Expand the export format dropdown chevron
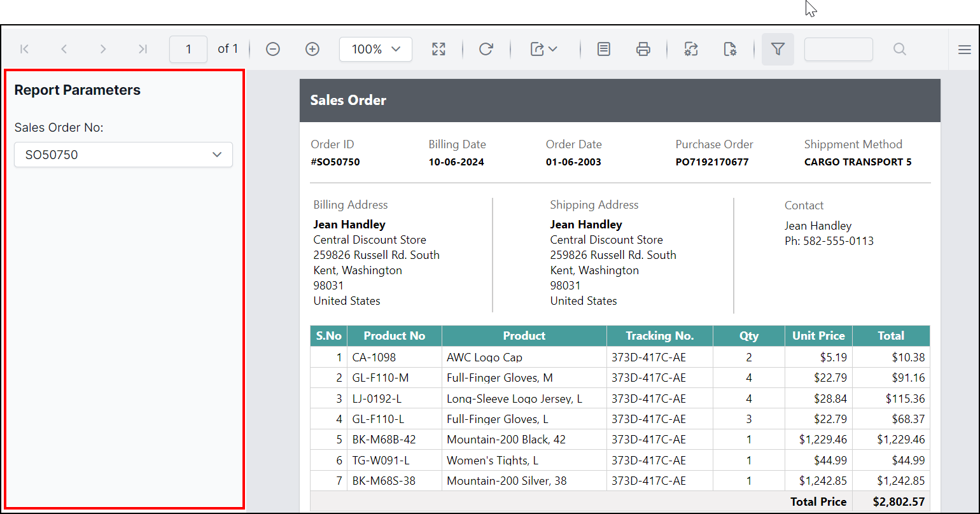Viewport: 980px width, 514px height. (553, 49)
